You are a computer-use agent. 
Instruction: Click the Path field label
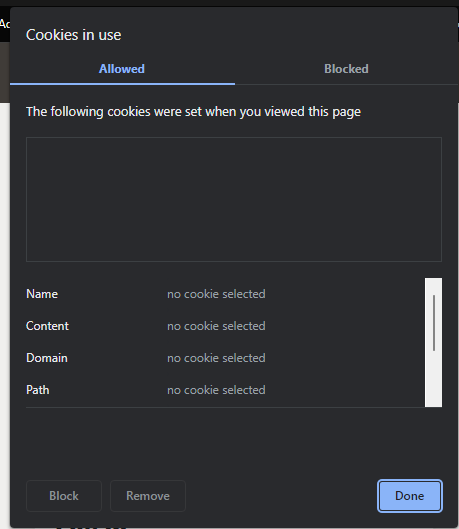pos(37,390)
